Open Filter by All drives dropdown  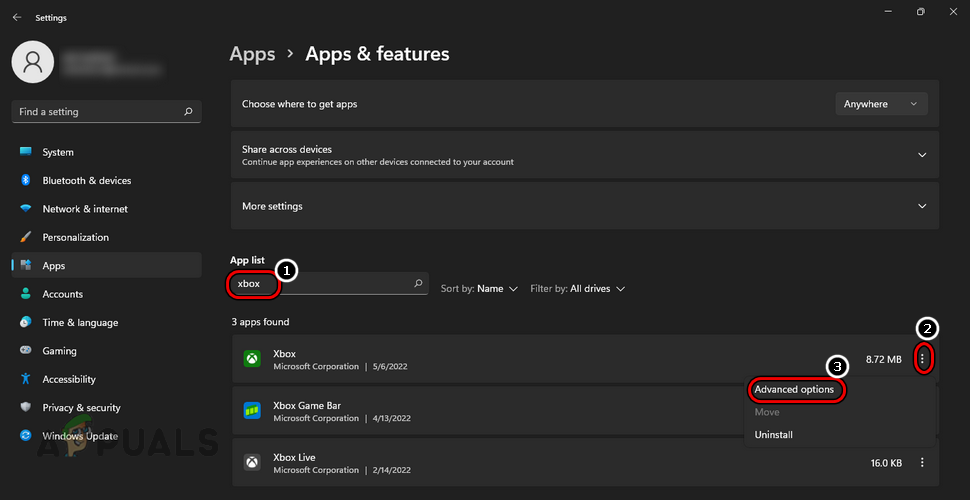577,289
